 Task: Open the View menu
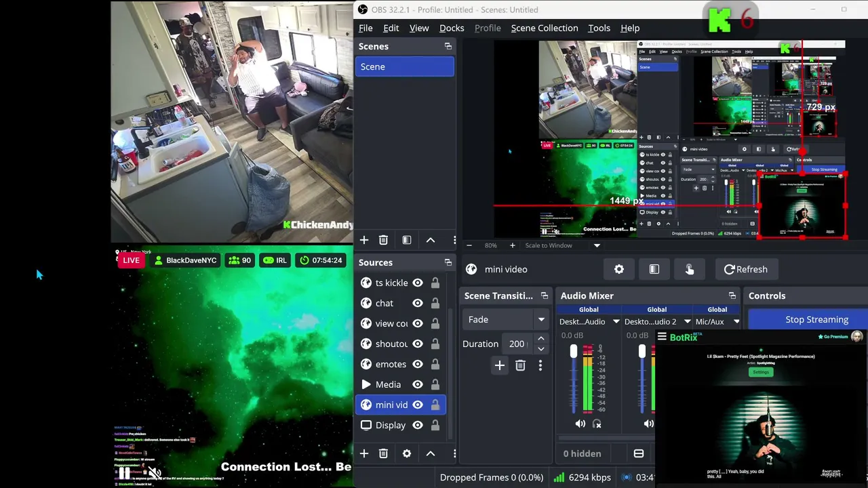click(x=419, y=28)
